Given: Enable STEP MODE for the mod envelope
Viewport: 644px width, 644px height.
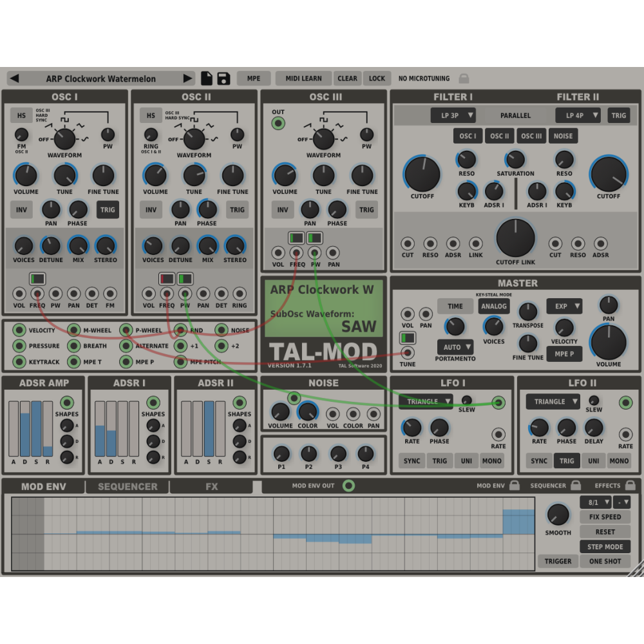Looking at the screenshot, I should tap(605, 546).
